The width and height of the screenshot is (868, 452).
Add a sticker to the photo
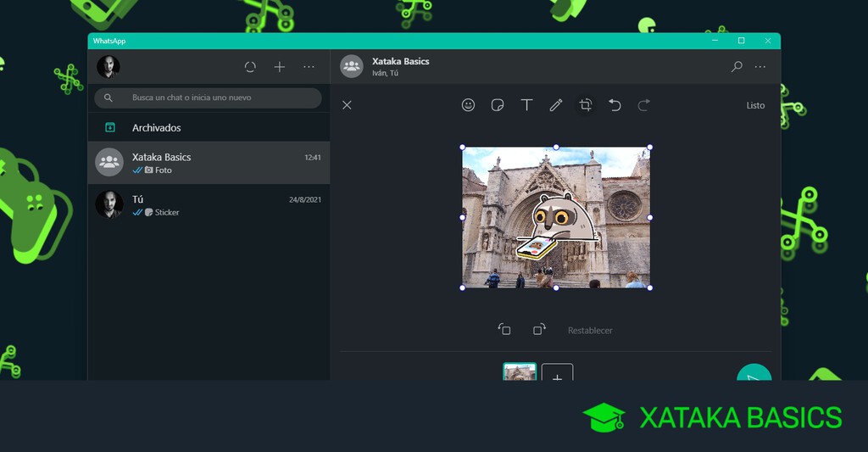pos(498,105)
